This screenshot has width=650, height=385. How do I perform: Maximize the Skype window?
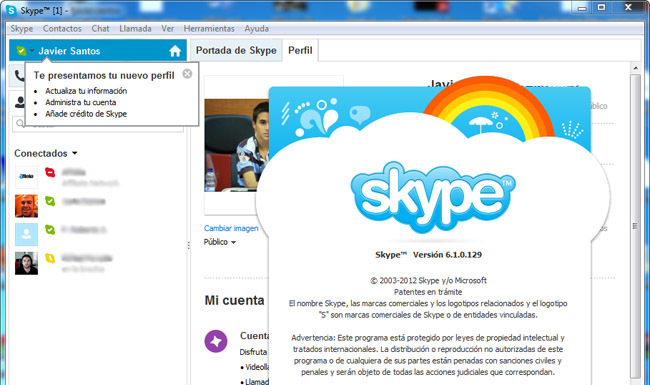point(601,7)
